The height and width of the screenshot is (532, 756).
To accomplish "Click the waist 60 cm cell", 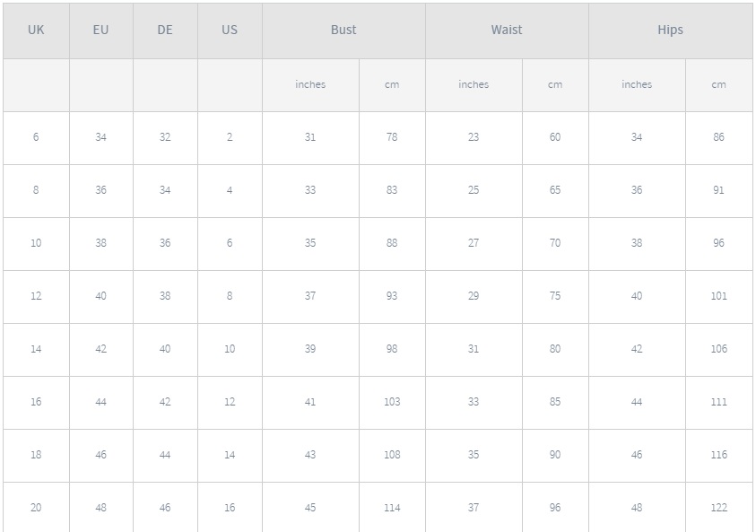I will pyautogui.click(x=555, y=138).
